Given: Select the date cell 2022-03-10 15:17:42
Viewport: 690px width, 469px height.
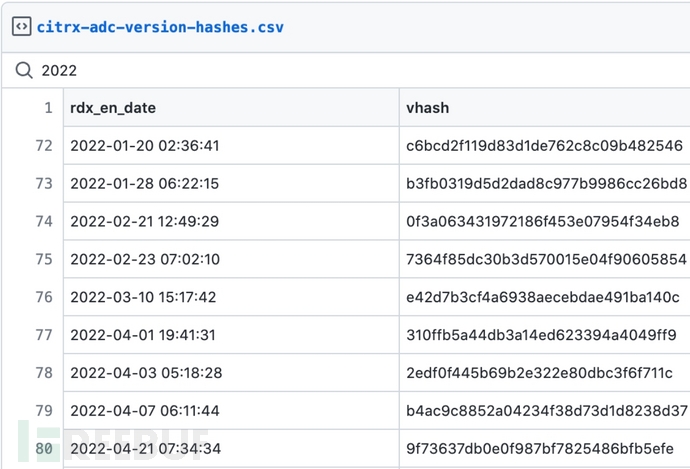Looking at the screenshot, I should click(144, 297).
